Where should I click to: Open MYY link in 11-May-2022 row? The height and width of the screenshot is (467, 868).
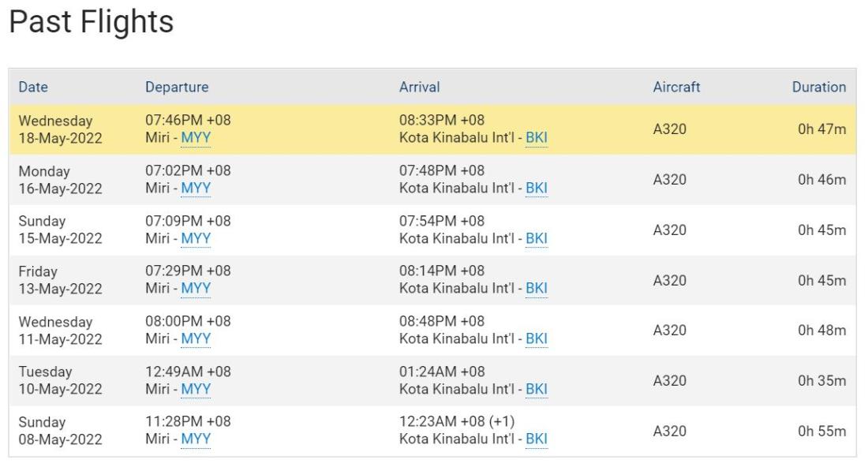pos(196,338)
